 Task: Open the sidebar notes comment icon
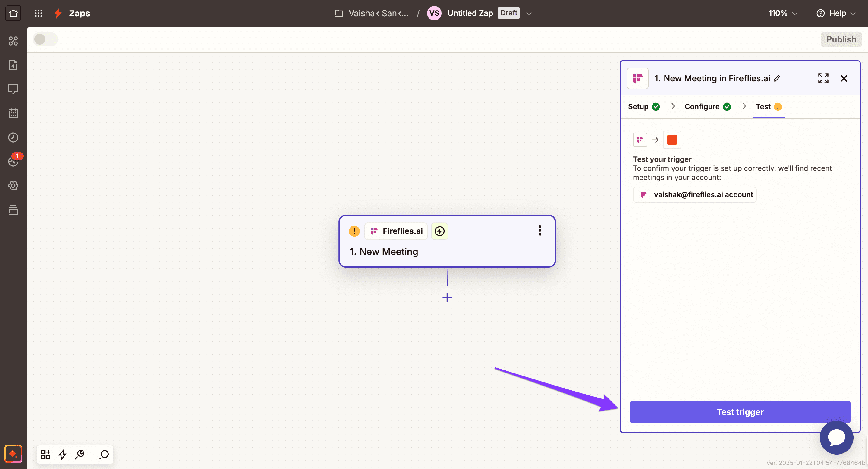tap(13, 89)
